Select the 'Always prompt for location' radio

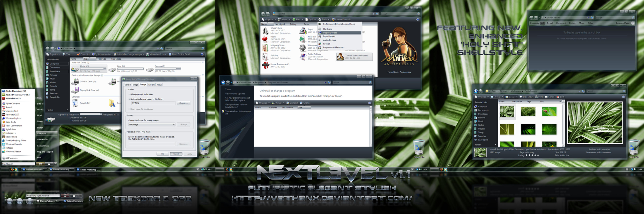(x=129, y=94)
